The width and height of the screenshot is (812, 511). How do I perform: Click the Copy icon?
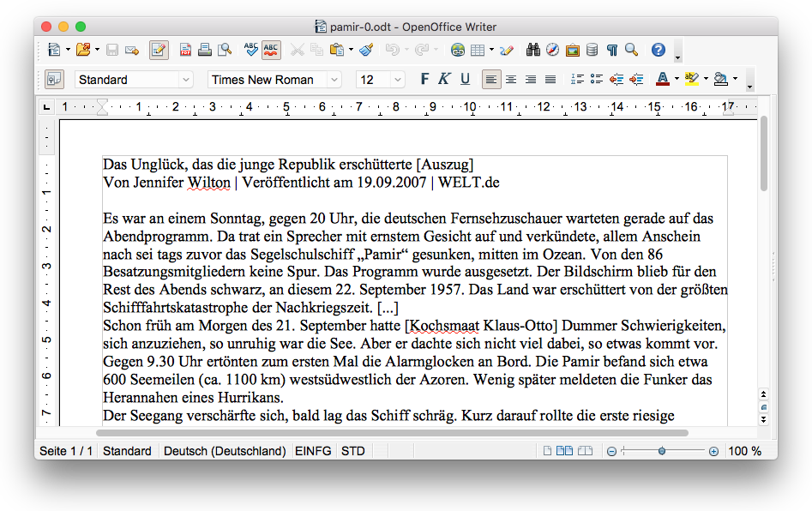316,50
